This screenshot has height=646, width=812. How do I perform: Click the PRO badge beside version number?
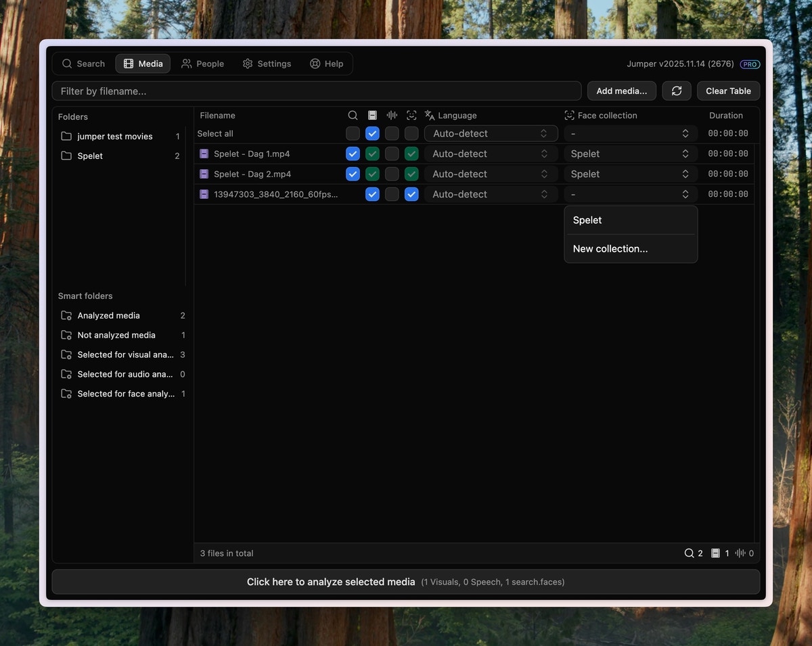pos(750,64)
